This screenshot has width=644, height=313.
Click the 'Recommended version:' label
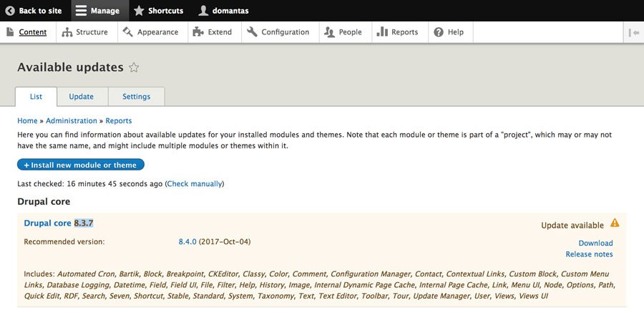click(64, 242)
